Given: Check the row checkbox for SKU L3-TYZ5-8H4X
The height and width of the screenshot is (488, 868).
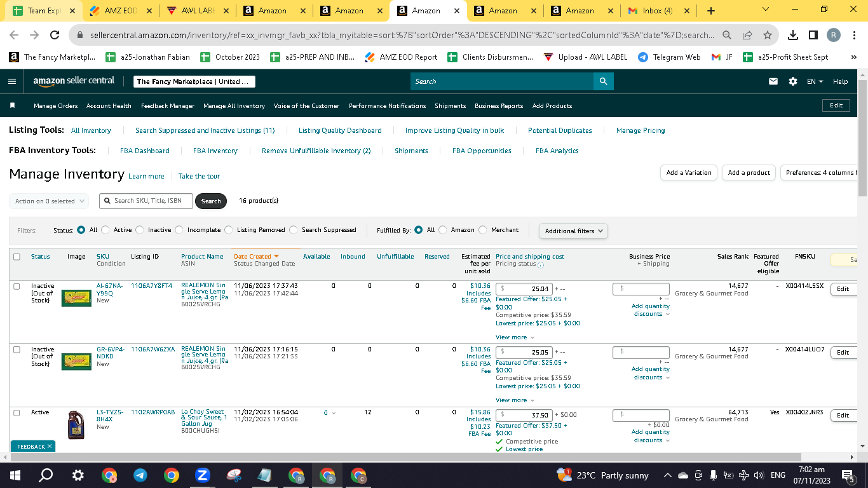Looking at the screenshot, I should click(17, 412).
